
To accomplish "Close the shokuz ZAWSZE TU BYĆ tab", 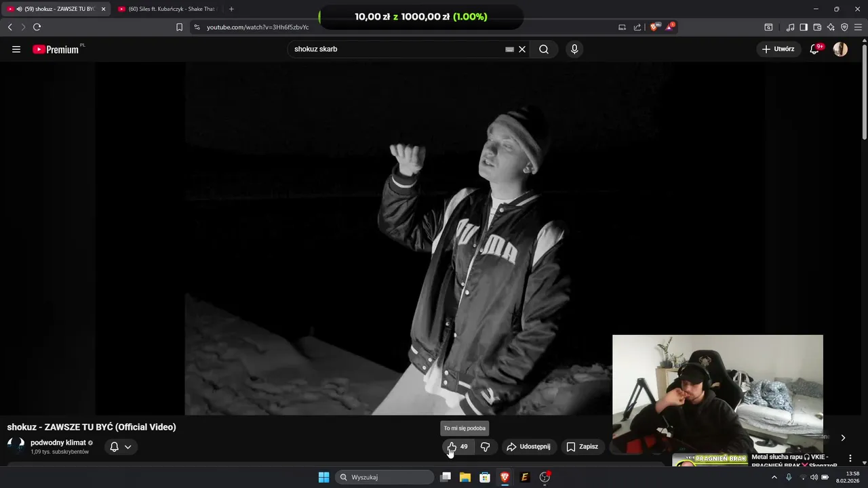I will pos(104,9).
